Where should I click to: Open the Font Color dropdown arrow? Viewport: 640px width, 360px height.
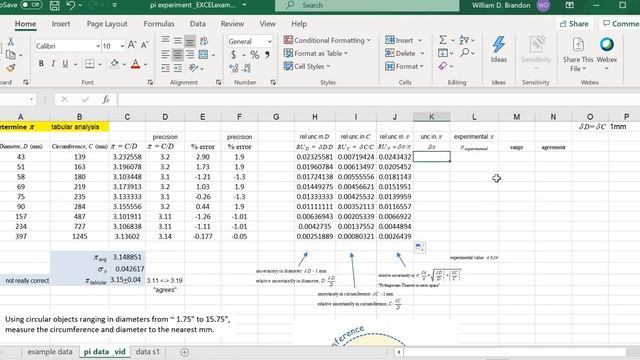[x=145, y=64]
